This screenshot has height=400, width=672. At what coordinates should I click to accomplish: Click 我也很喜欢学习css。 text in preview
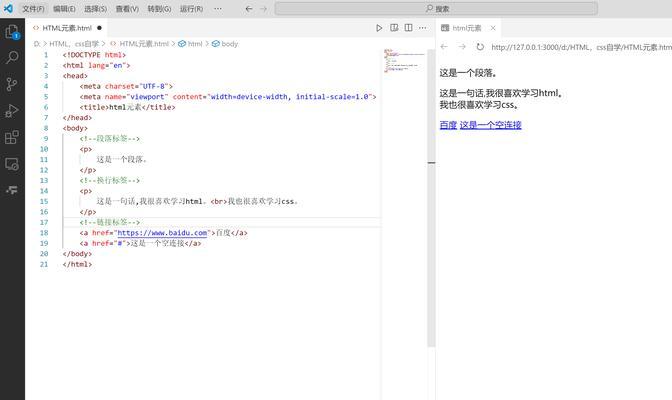click(479, 105)
